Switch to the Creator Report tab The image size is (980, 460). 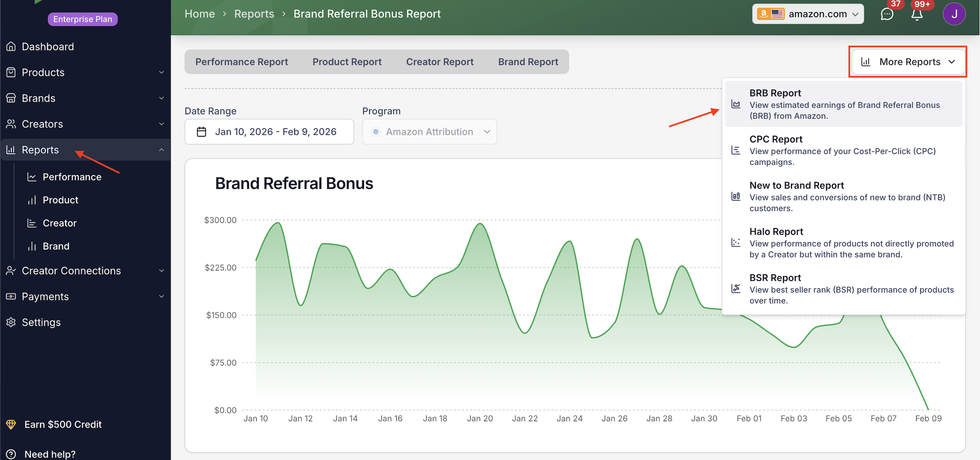439,62
